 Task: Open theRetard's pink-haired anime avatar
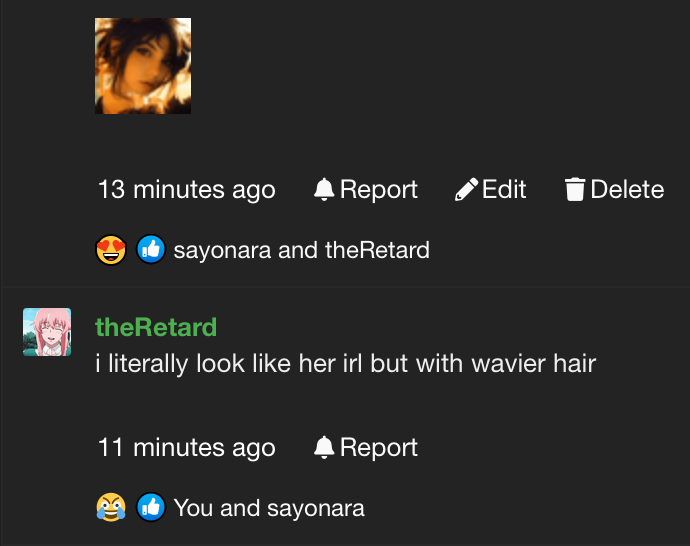(x=47, y=332)
